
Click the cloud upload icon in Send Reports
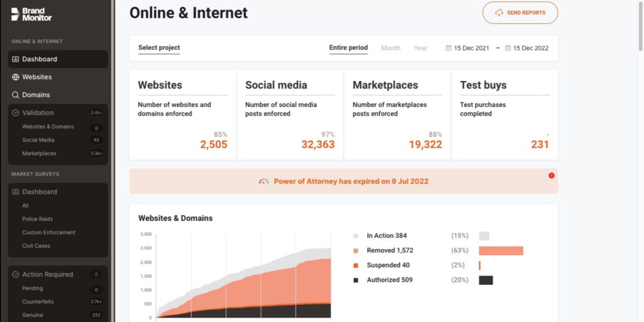499,13
